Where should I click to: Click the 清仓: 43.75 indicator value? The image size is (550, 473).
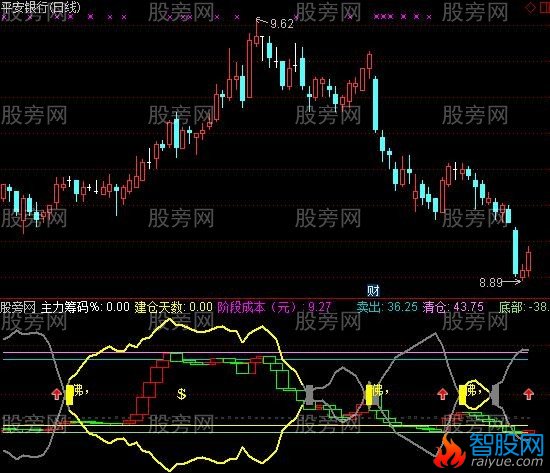(453, 307)
